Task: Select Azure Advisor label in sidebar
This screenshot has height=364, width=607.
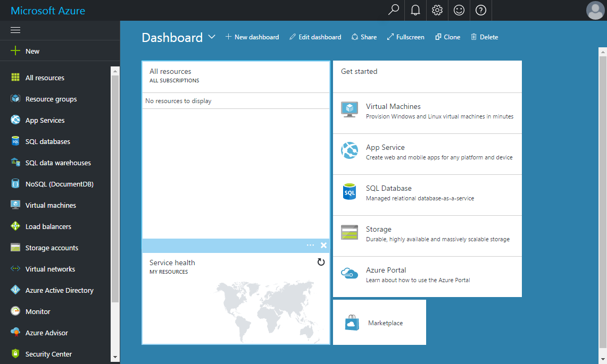Action: coord(47,333)
